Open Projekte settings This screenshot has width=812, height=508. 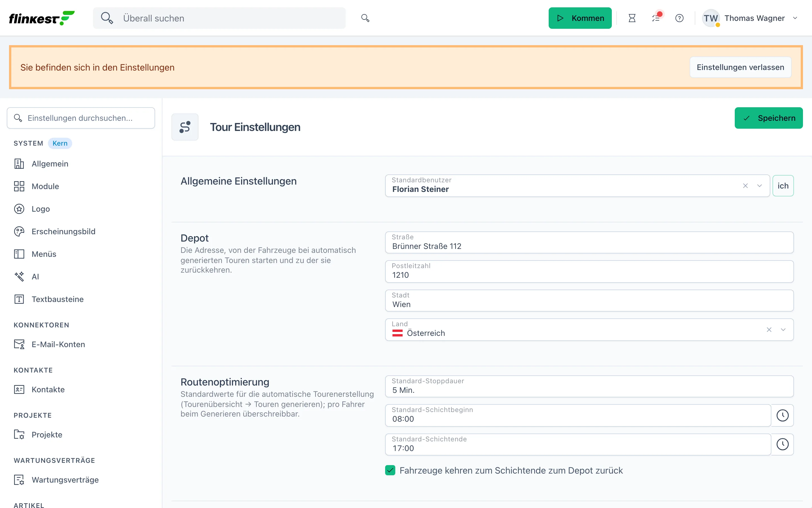[x=81, y=434]
